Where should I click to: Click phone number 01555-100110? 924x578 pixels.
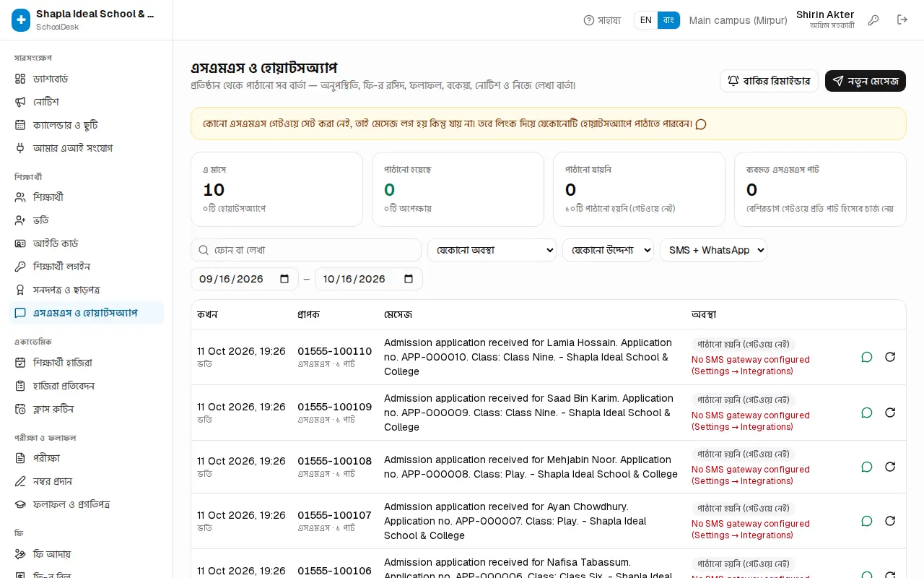[x=334, y=352]
